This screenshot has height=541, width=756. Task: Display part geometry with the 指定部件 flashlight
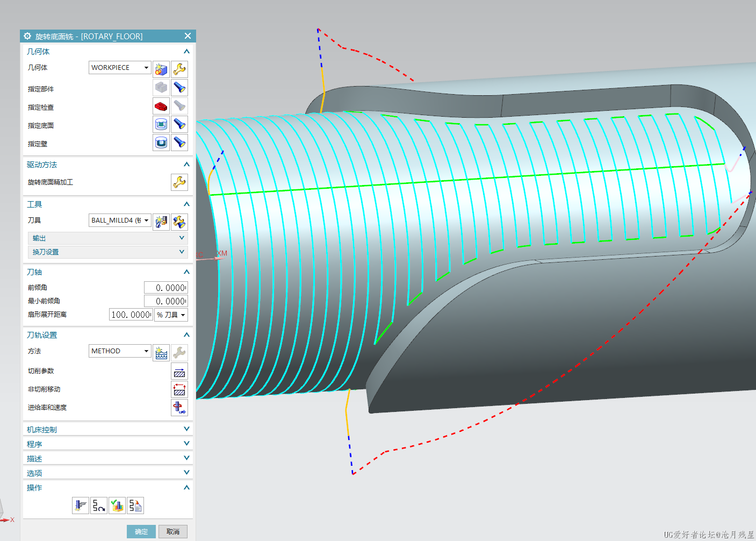pyautogui.click(x=179, y=87)
